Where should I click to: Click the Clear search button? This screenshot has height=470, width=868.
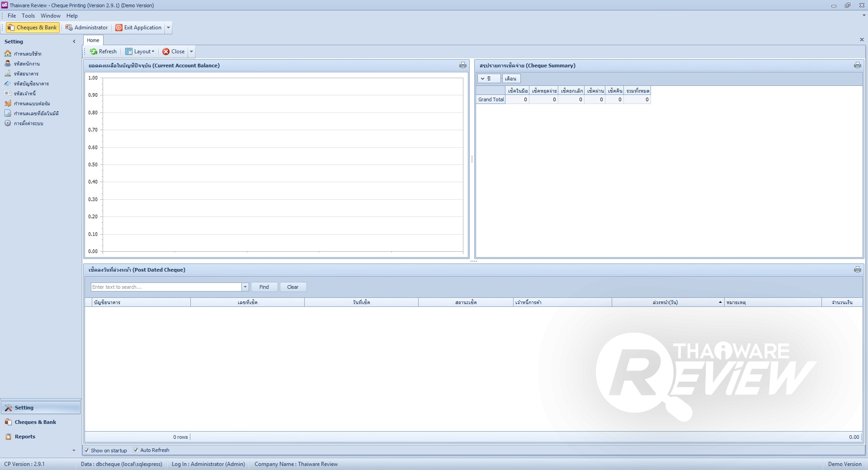(x=293, y=287)
